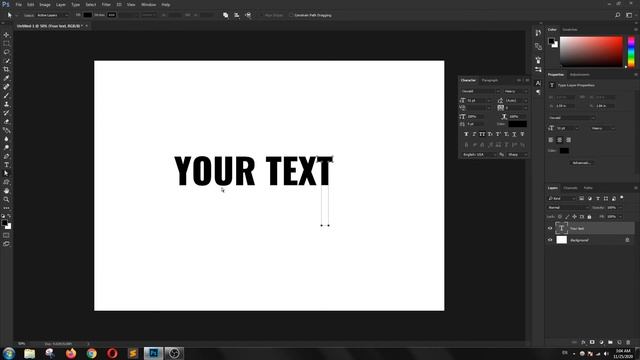The width and height of the screenshot is (640, 360).
Task: Select the Lasso tool
Action: [6, 52]
